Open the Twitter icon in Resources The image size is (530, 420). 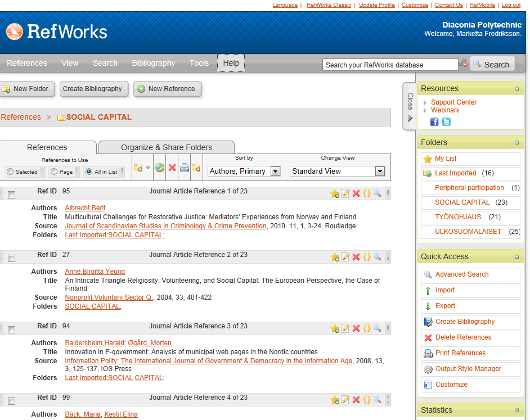coord(447,122)
